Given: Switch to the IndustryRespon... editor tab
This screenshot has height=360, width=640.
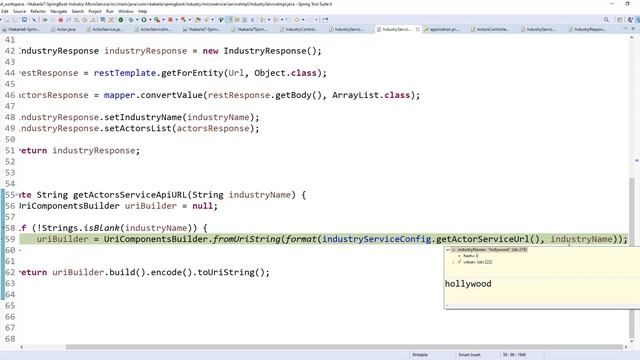Looking at the screenshot, I should [x=589, y=29].
